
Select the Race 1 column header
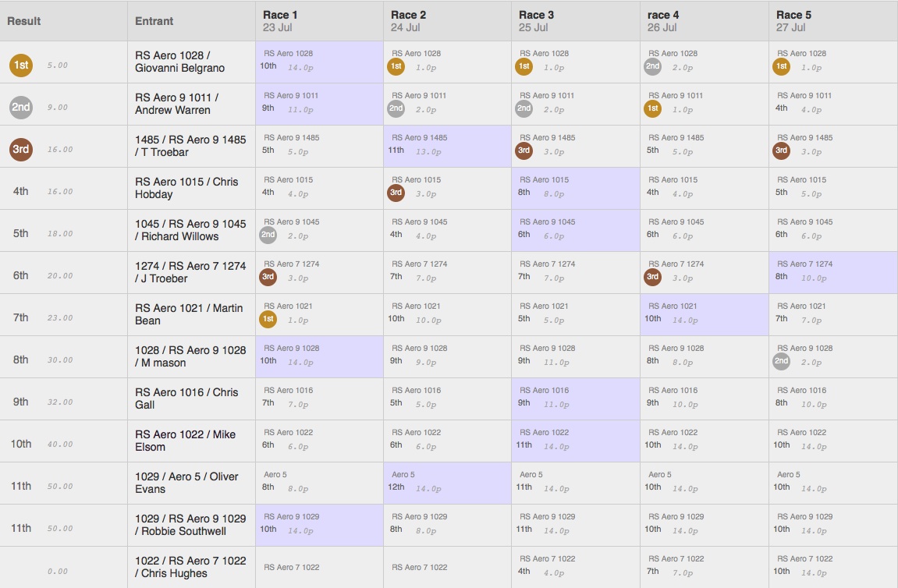[320, 21]
